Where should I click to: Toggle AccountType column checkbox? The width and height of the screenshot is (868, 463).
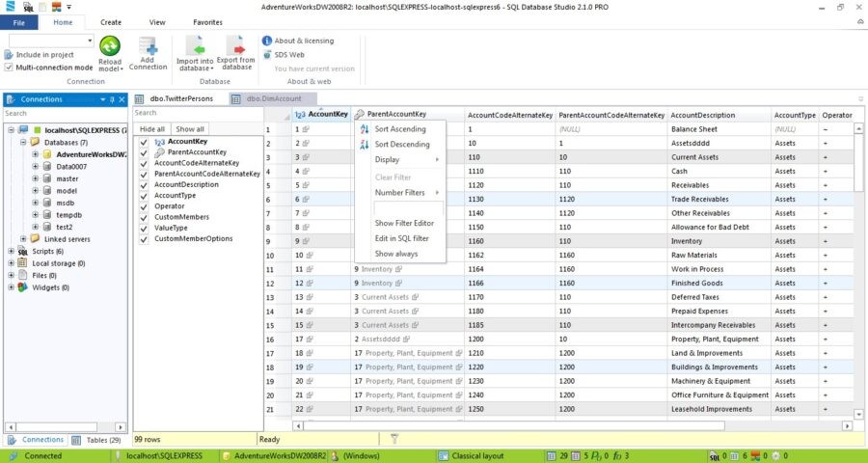144,196
